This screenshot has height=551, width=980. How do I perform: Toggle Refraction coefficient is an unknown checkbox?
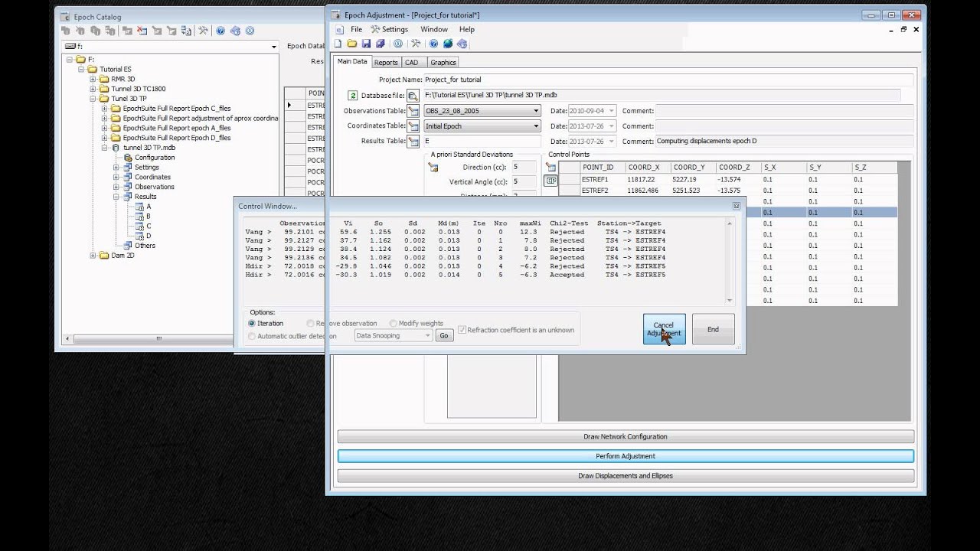[462, 330]
